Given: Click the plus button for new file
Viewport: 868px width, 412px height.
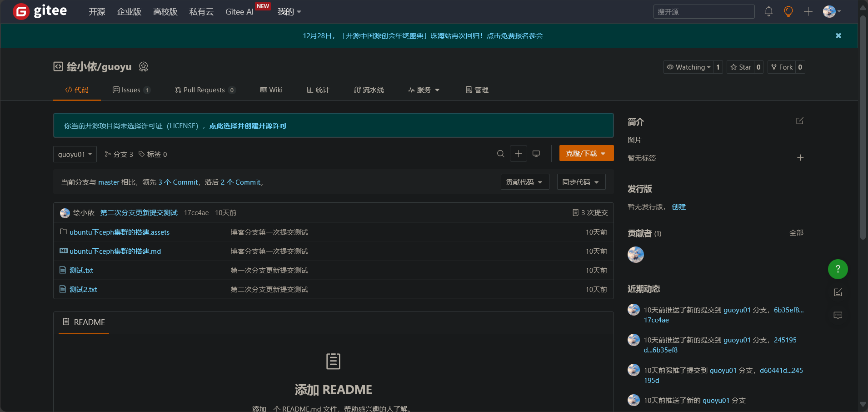Looking at the screenshot, I should 518,154.
